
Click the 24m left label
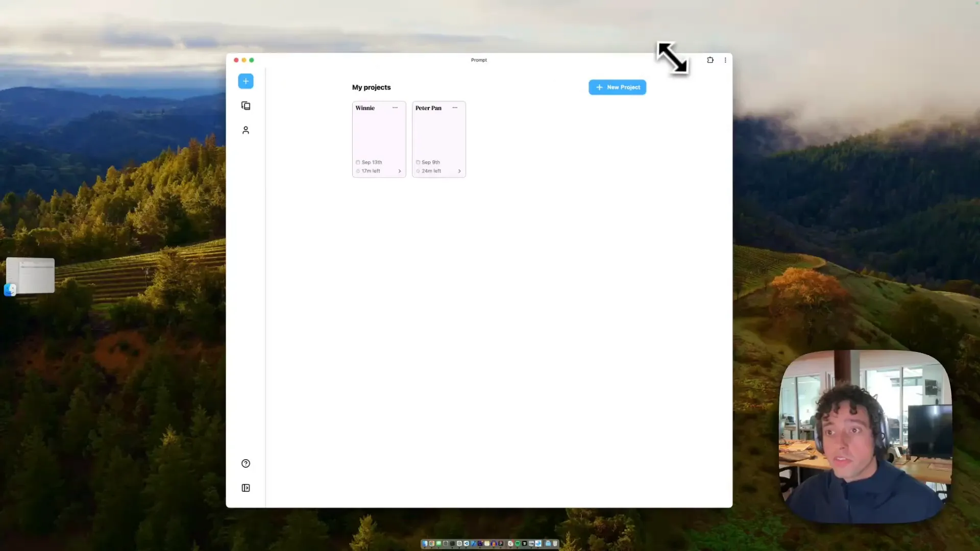point(431,171)
